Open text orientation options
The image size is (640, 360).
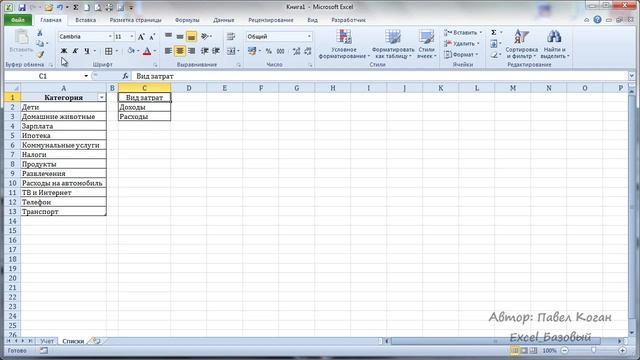coord(205,36)
